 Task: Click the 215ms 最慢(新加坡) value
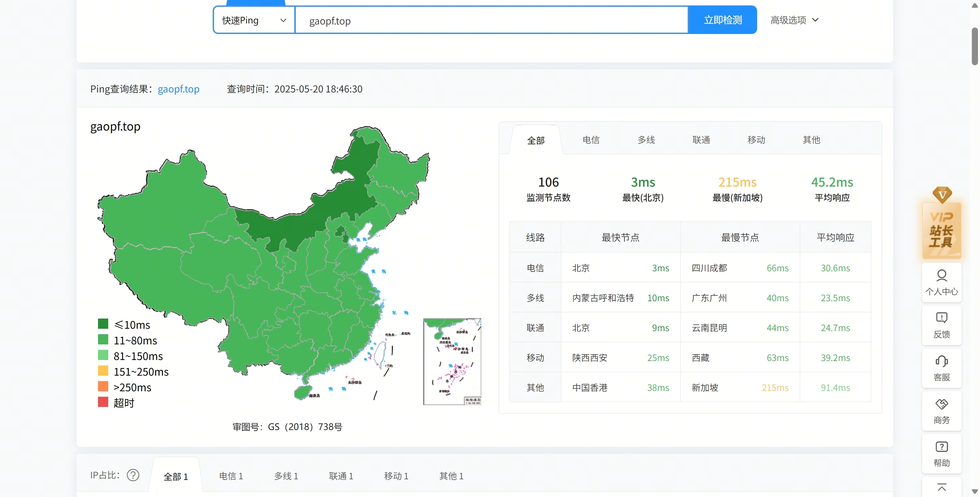737,183
